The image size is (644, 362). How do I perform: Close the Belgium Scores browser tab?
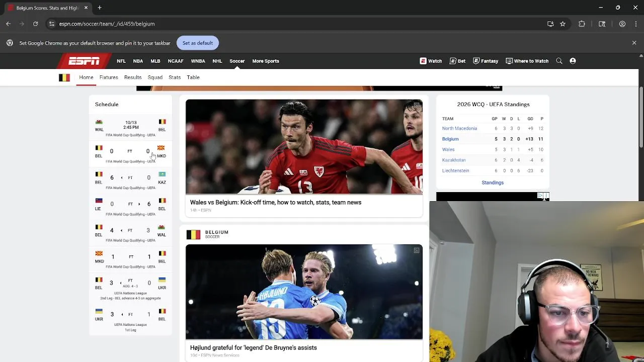86,8
